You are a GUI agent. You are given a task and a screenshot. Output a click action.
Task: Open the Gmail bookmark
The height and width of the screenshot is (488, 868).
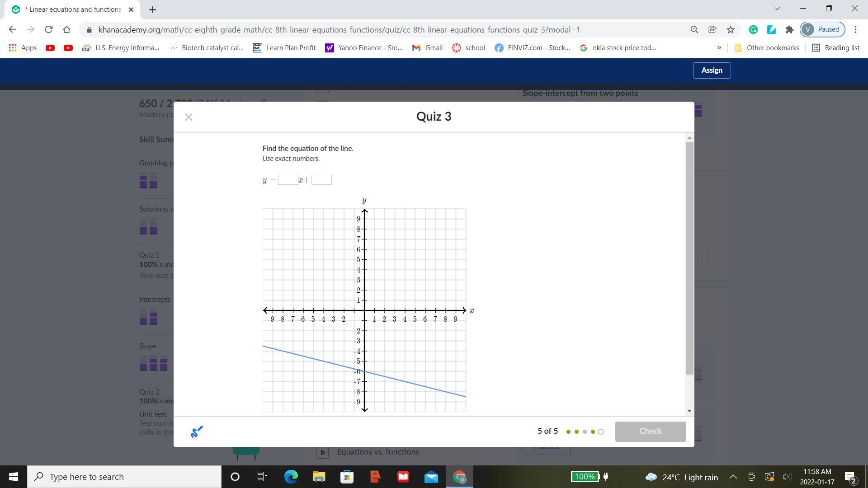(x=427, y=48)
